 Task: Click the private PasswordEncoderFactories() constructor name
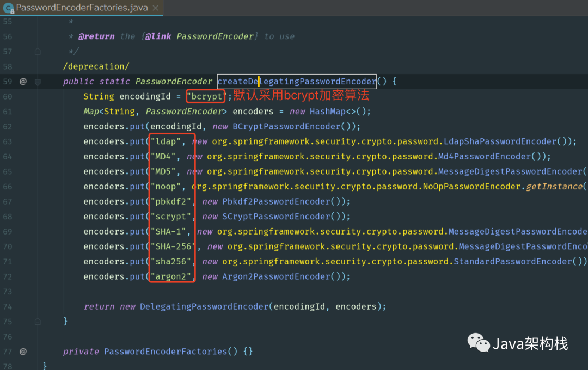coord(166,351)
